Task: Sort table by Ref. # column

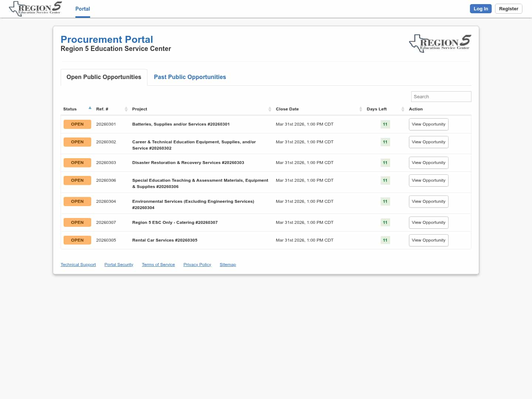Action: pyautogui.click(x=126, y=109)
